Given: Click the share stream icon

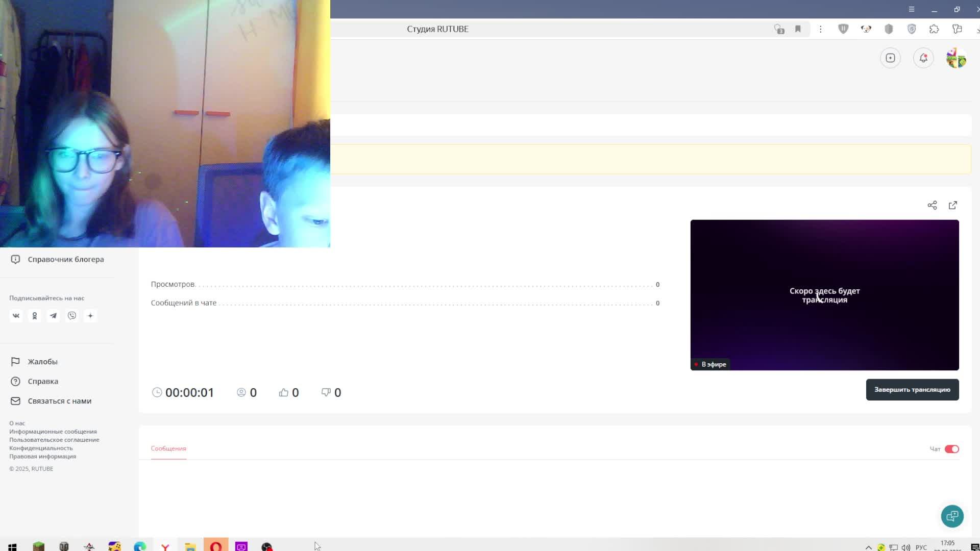Looking at the screenshot, I should (x=932, y=205).
